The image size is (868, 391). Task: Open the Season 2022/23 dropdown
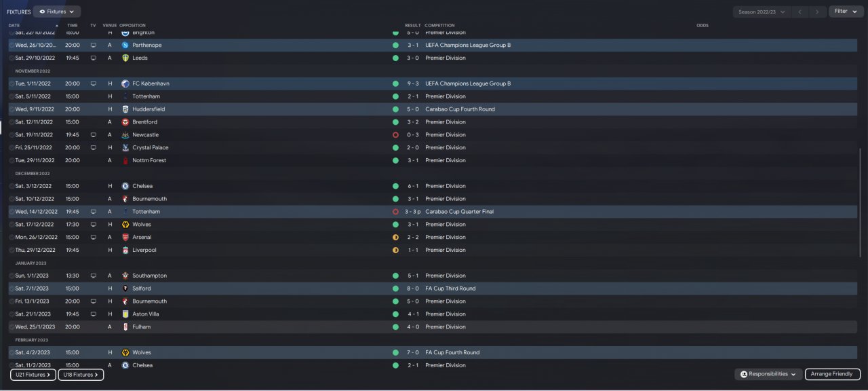point(762,12)
